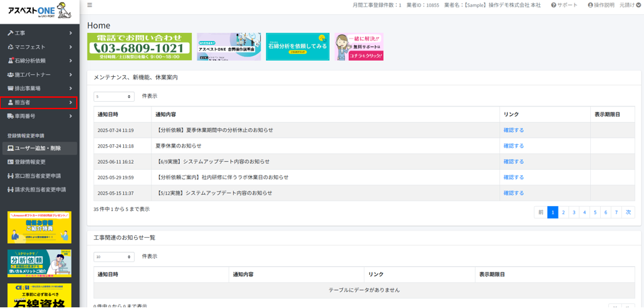Click the truck icon beside 車両番号

(10, 117)
